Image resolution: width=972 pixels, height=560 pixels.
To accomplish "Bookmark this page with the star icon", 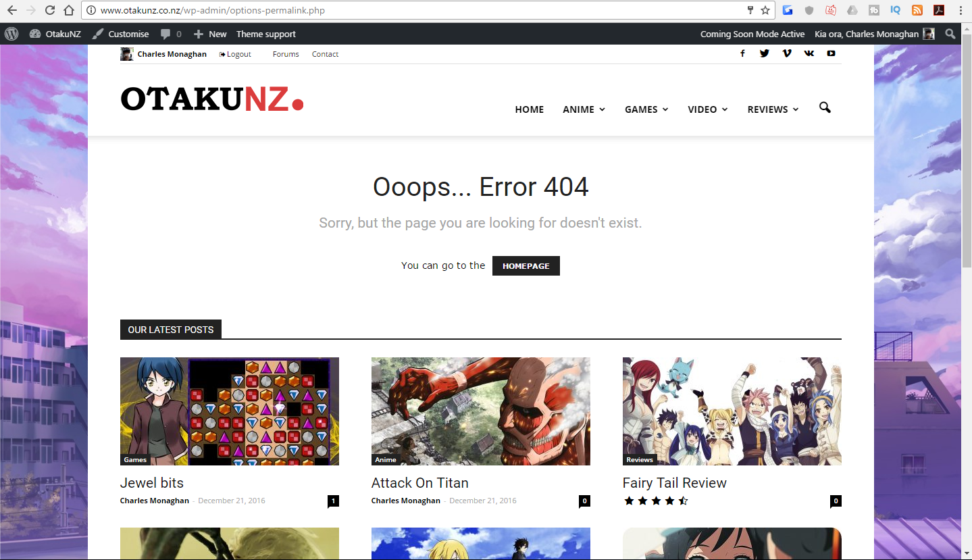I will pyautogui.click(x=765, y=10).
